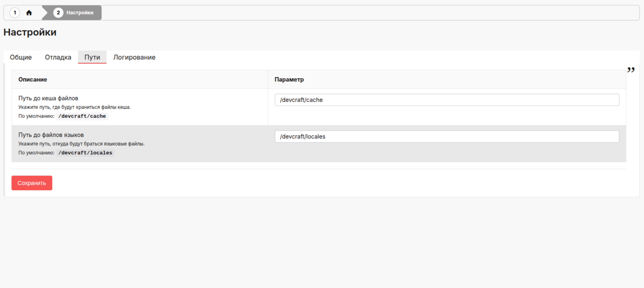This screenshot has width=644, height=288.
Task: Click the language files description text
Action: click(81, 144)
